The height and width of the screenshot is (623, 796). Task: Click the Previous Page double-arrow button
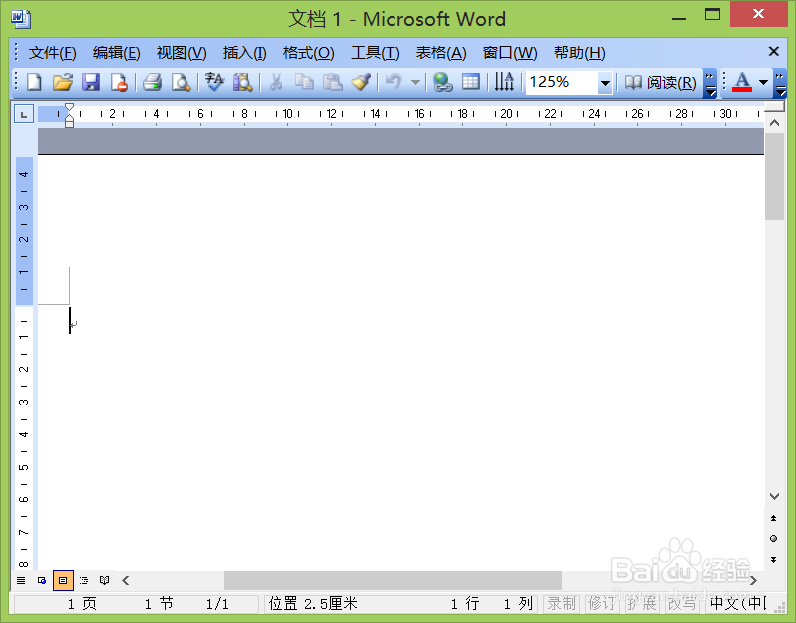[x=774, y=518]
